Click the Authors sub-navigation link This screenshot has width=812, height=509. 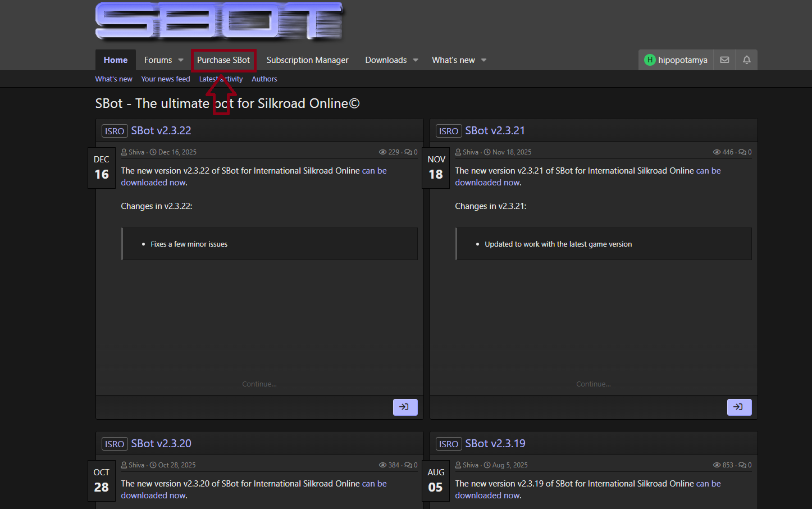(x=264, y=79)
